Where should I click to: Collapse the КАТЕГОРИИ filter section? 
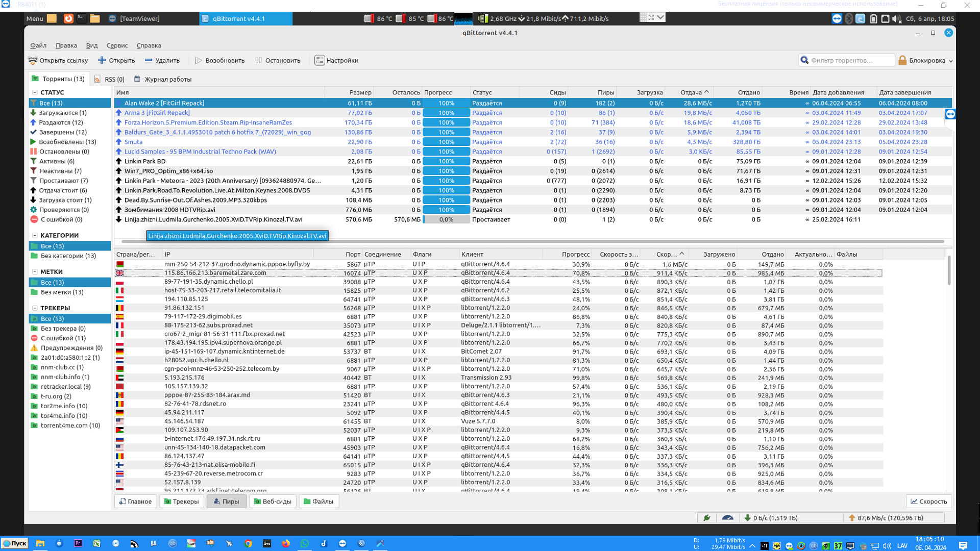point(35,235)
